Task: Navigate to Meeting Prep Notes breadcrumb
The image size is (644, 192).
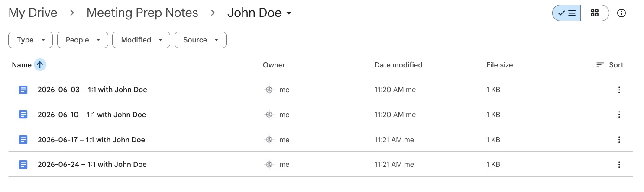Action: 142,13
